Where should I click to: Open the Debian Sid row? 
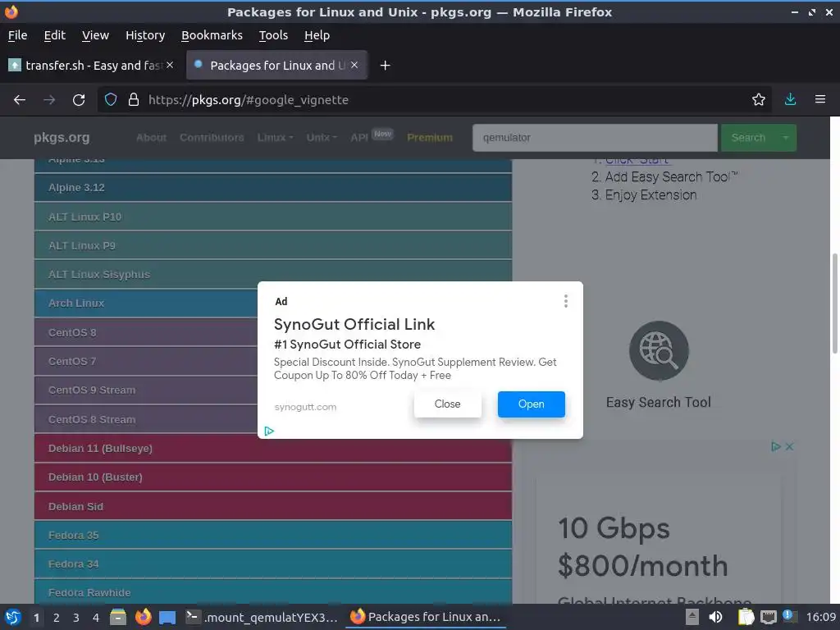[x=272, y=506]
